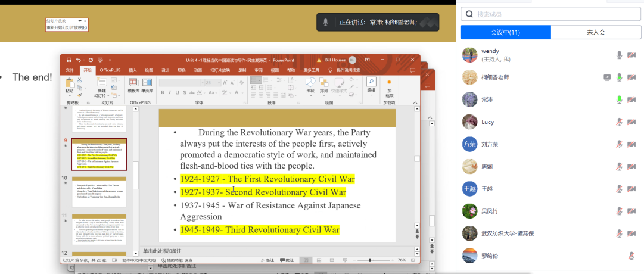Open the Shapes (形状) gallery icon
The height and width of the screenshot is (274, 644).
coord(310,85)
